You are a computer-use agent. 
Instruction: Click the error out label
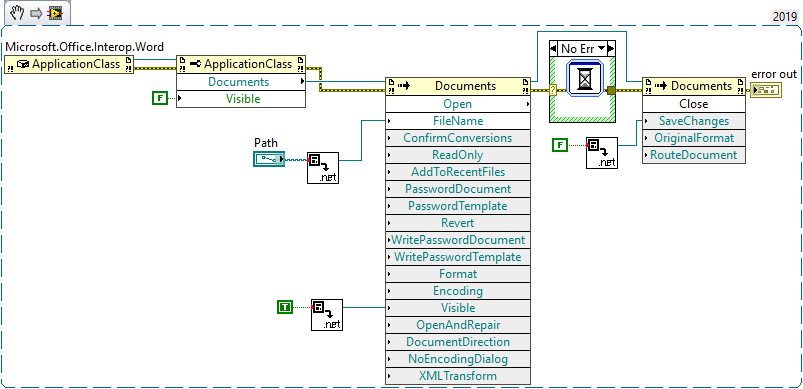click(774, 74)
